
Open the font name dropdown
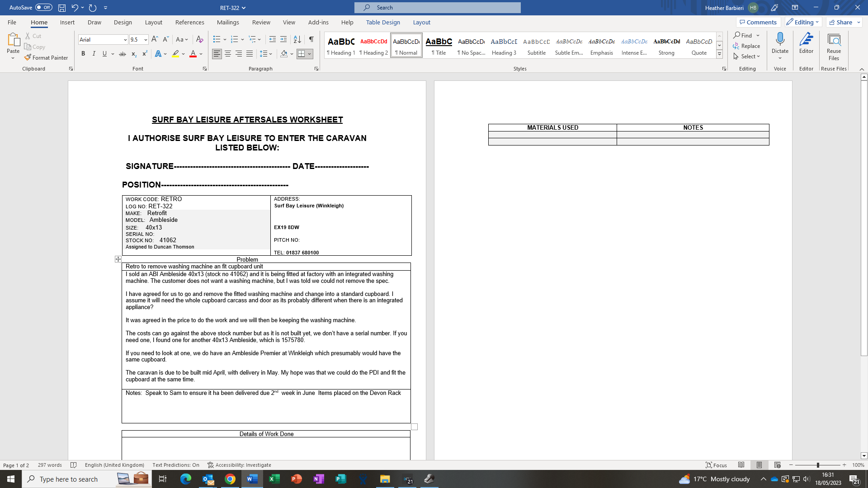point(125,40)
